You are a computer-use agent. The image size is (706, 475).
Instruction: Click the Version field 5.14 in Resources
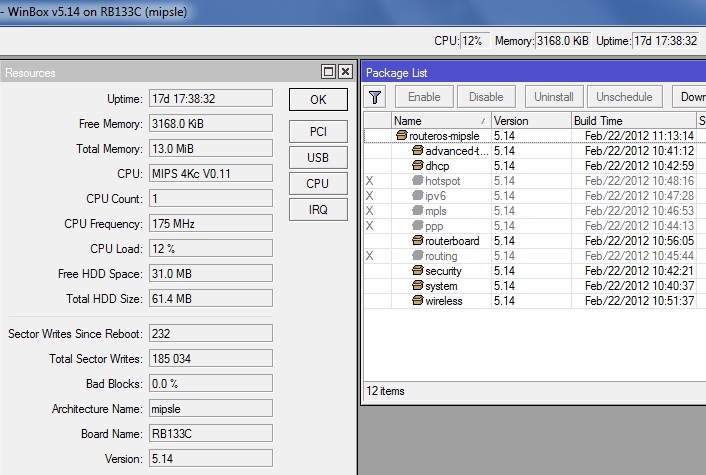click(211, 458)
